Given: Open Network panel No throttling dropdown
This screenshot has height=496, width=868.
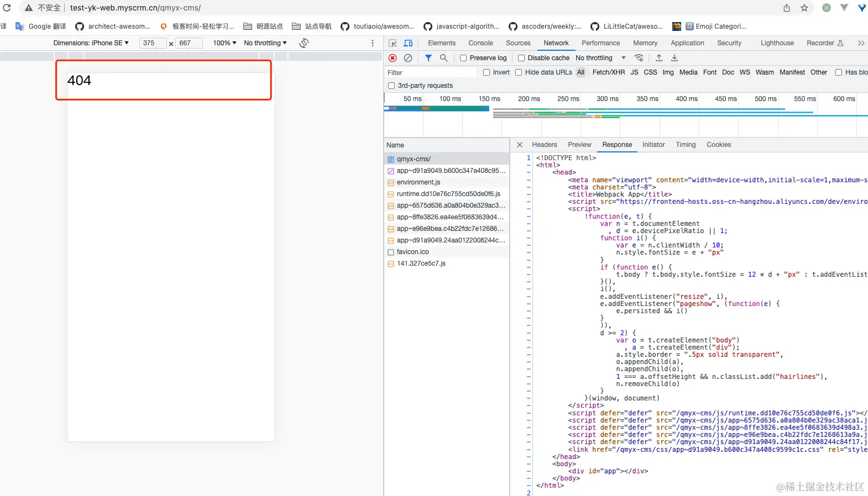Looking at the screenshot, I should coord(600,58).
